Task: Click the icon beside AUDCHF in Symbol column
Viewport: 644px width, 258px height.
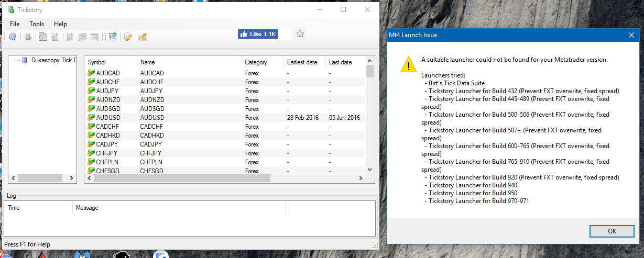Action: [91, 82]
